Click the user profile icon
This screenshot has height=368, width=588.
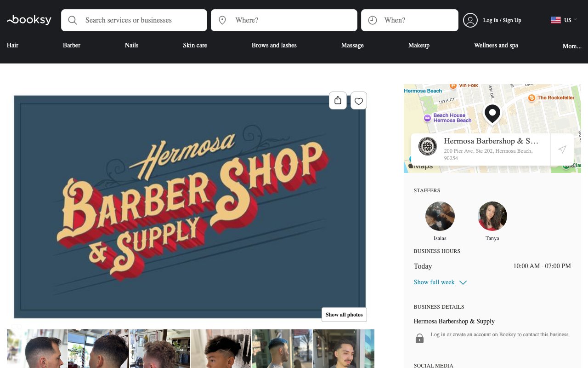click(x=470, y=20)
